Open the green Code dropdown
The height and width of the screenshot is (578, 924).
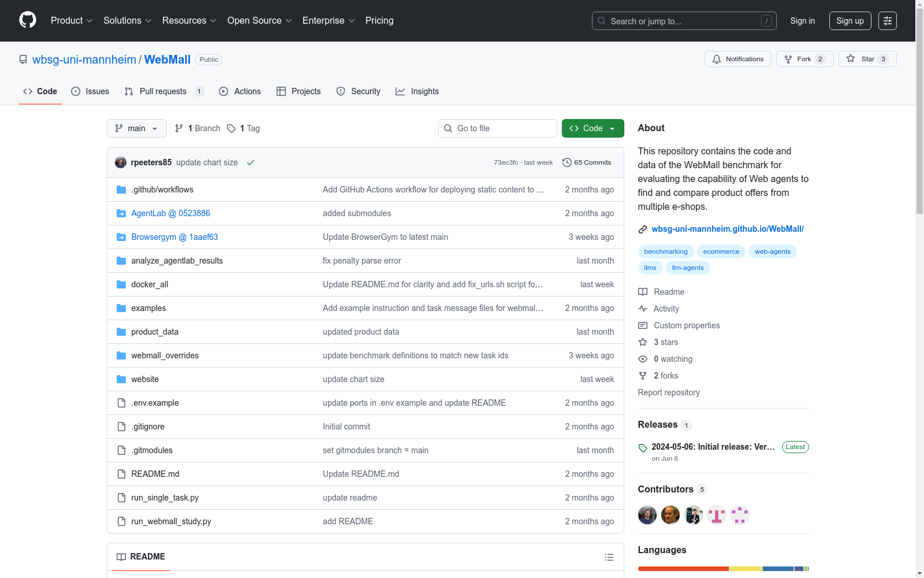click(x=593, y=128)
